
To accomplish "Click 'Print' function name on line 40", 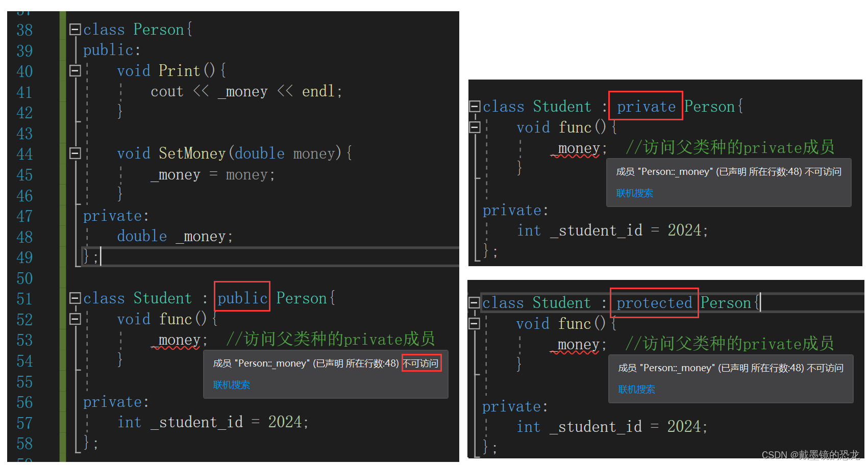I will (180, 70).
